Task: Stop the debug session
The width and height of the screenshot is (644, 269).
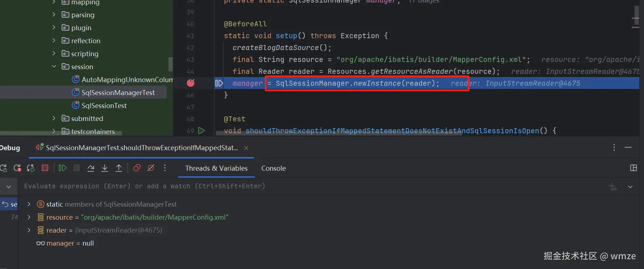Action: click(45, 168)
